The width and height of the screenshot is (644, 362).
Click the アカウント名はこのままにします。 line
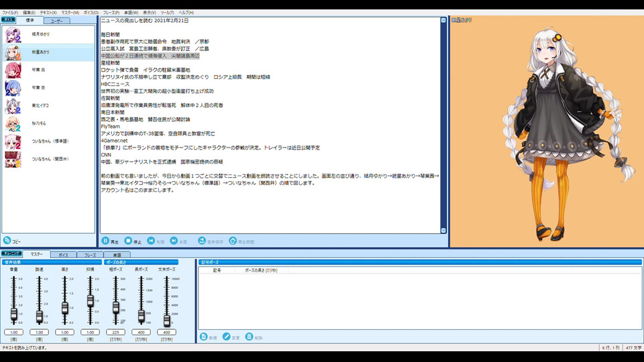pos(137,190)
